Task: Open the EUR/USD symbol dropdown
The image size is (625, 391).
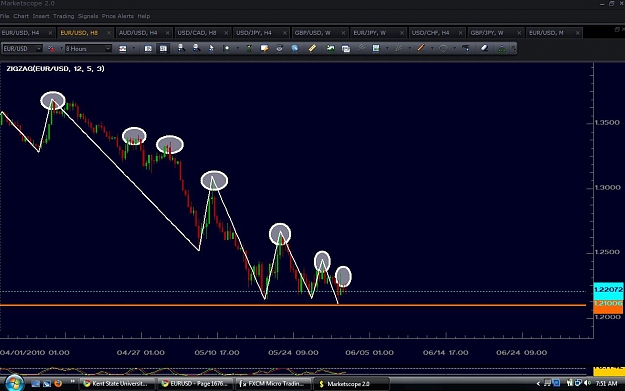Action: click(22, 49)
